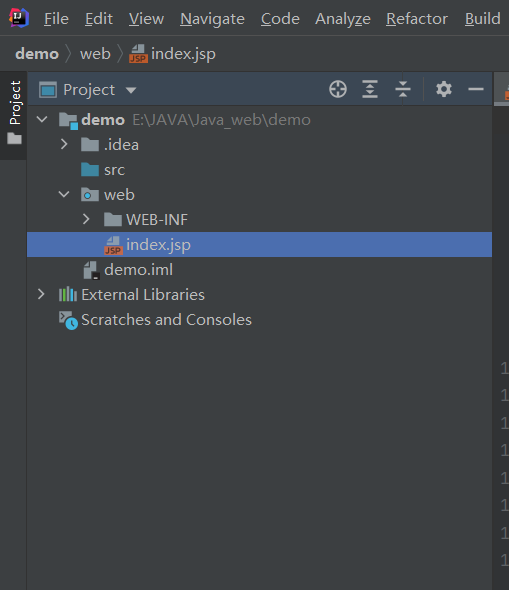Expand the WEB-INF folder chevron

coord(86,219)
